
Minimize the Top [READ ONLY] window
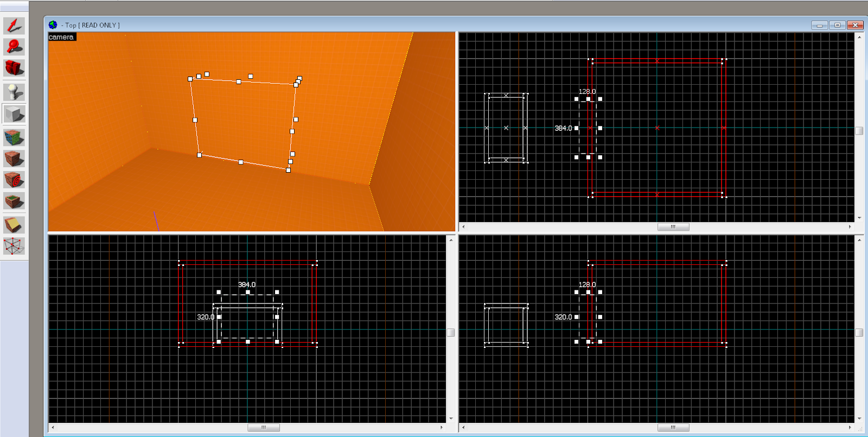pos(820,25)
